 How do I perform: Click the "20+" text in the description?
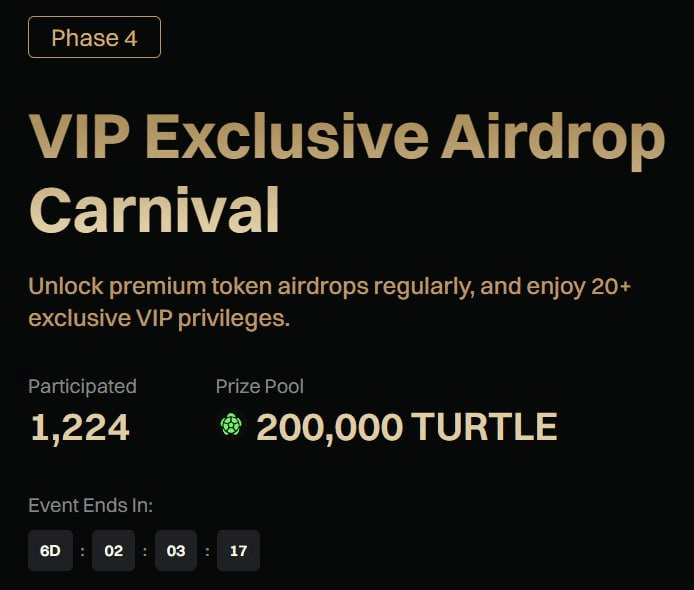609,287
